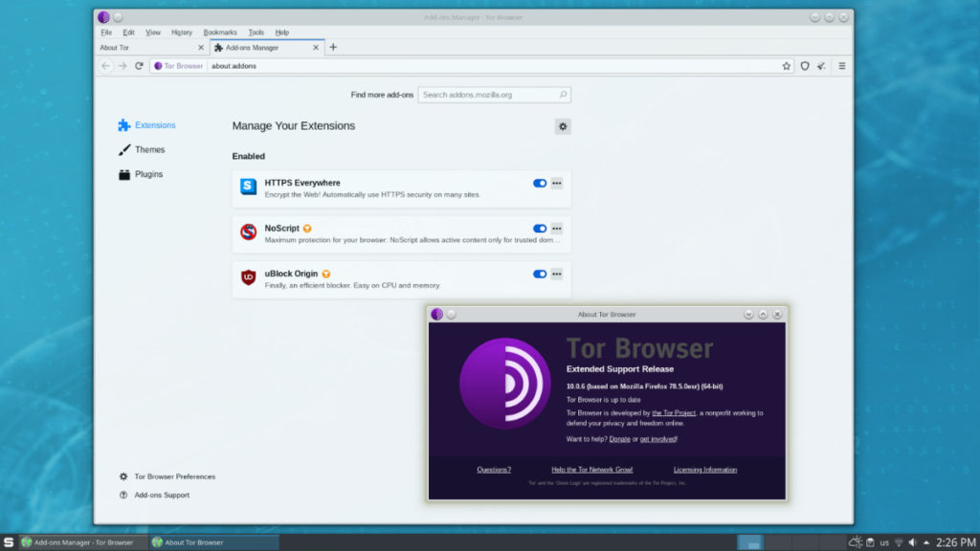Follow the get involved link
This screenshot has height=551, width=980.
[x=658, y=438]
